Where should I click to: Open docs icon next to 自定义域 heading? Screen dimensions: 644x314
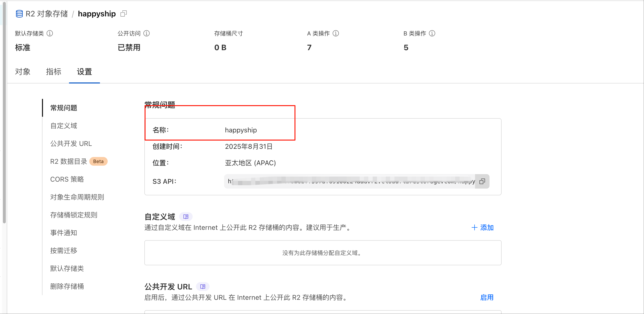pos(186,217)
